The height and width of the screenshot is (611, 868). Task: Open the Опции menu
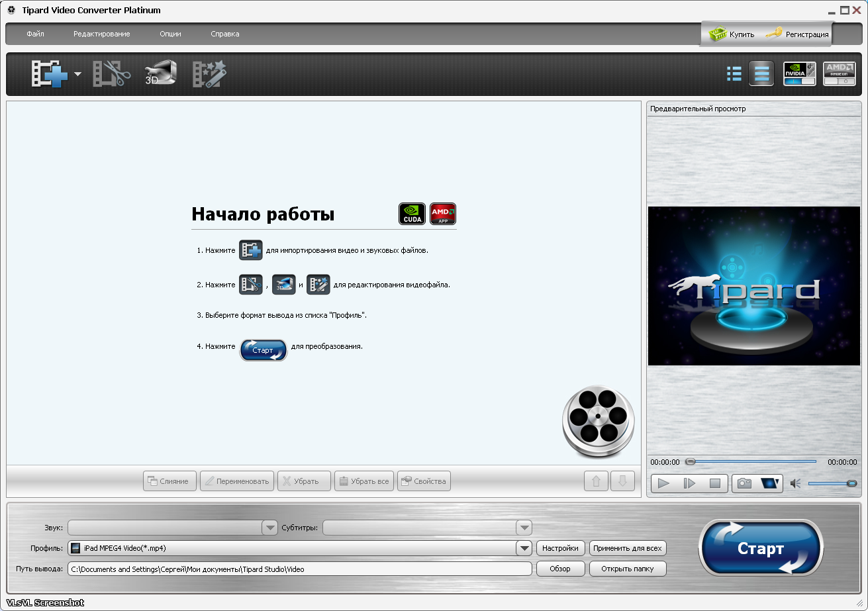[x=170, y=34]
